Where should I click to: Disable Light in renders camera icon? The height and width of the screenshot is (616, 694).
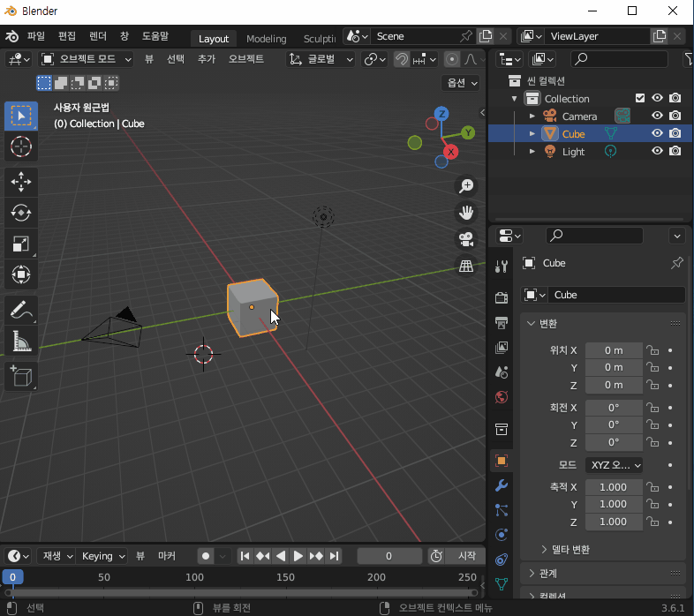point(675,151)
